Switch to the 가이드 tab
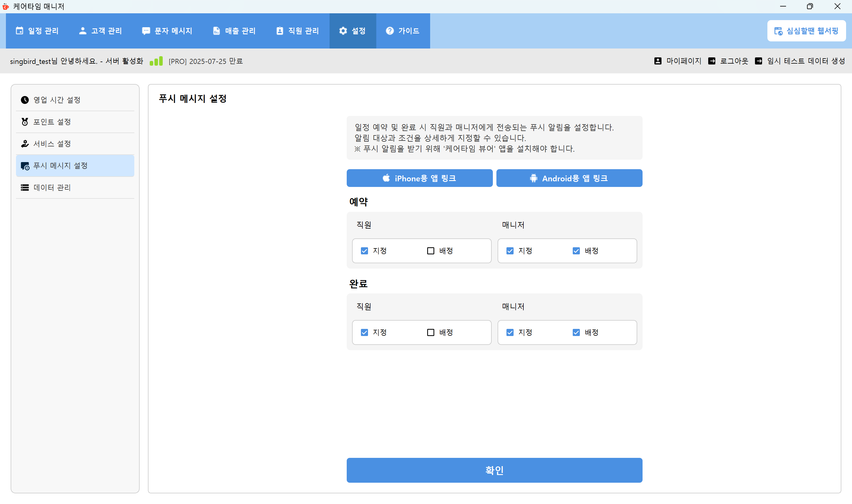Viewport: 852px width, 504px height. 403,30
